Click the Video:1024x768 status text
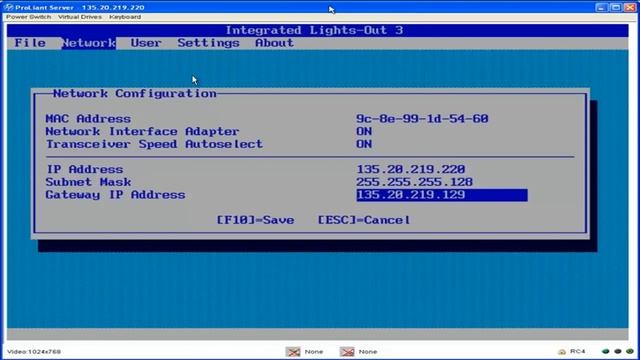The image size is (640, 360). click(x=34, y=351)
